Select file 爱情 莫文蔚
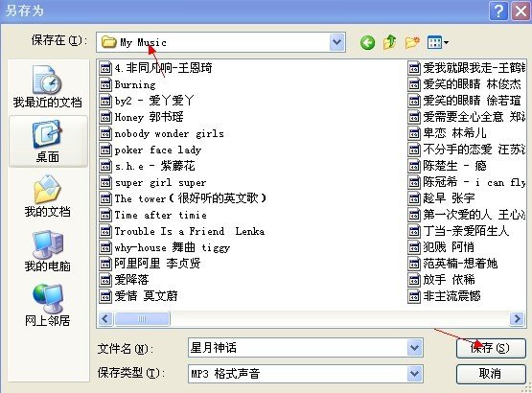The width and height of the screenshot is (532, 393). (139, 296)
